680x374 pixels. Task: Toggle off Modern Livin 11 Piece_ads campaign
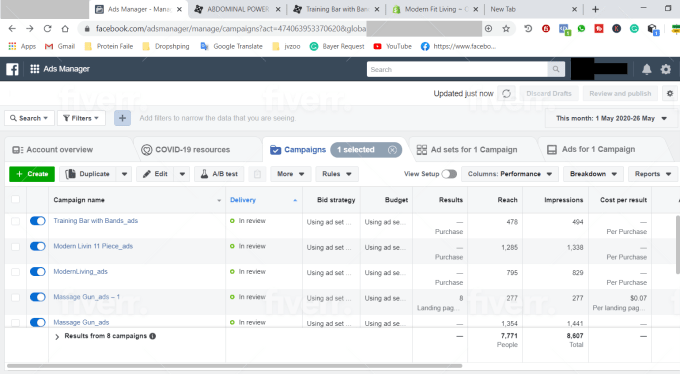coord(38,246)
